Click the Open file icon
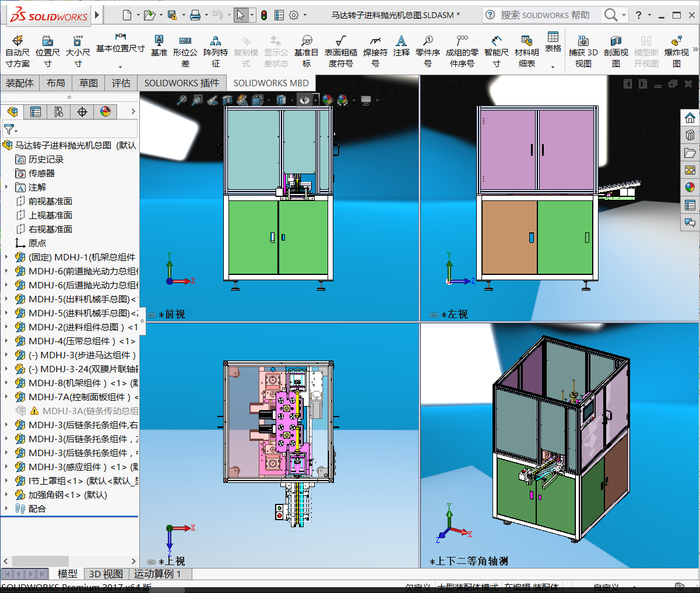700x593 pixels. 149,15
